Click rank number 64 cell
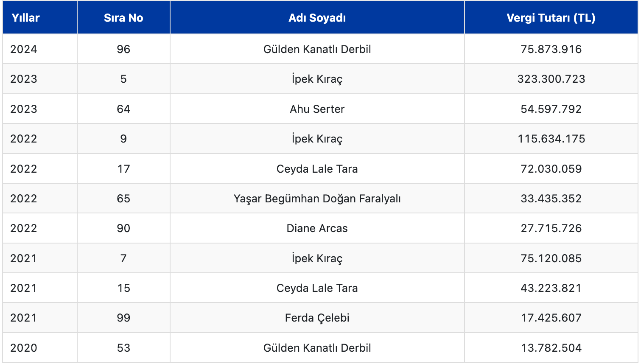The width and height of the screenshot is (641, 364). pos(123,109)
